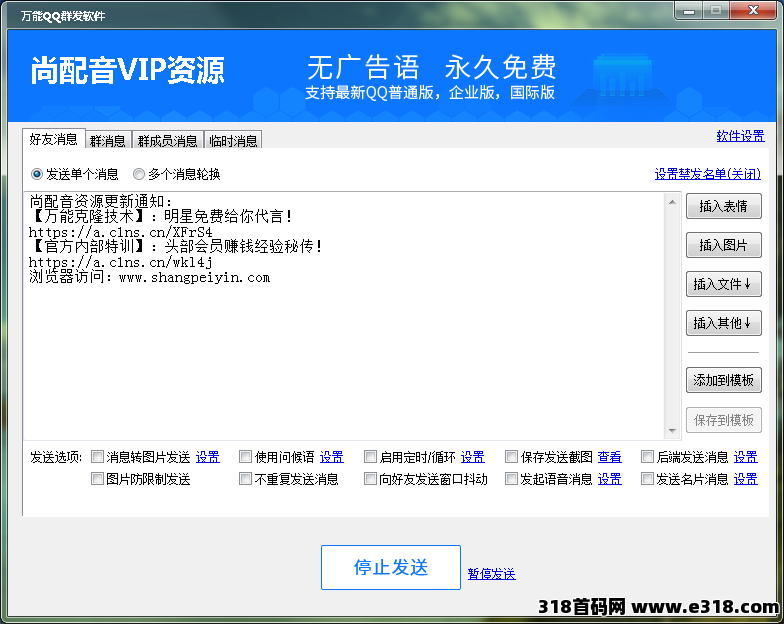The width and height of the screenshot is (784, 624).
Task: Enable the 启用定时/循环 checkbox
Action: (370, 456)
